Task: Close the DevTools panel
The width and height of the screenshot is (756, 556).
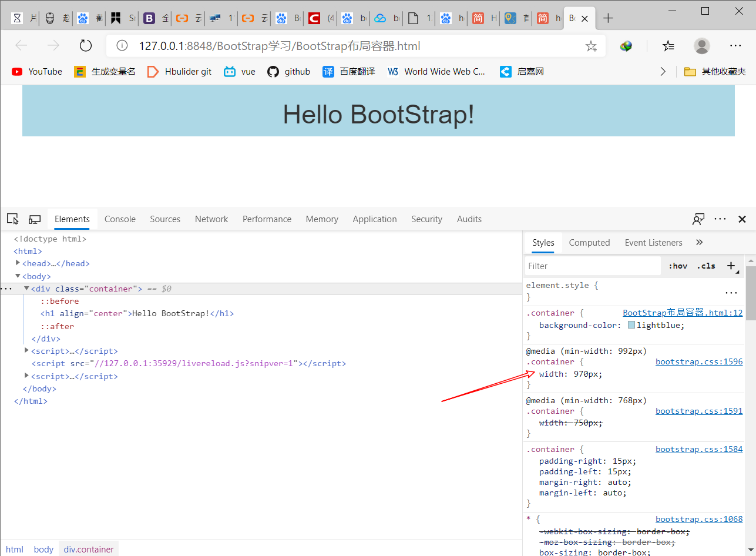Action: pos(742,219)
